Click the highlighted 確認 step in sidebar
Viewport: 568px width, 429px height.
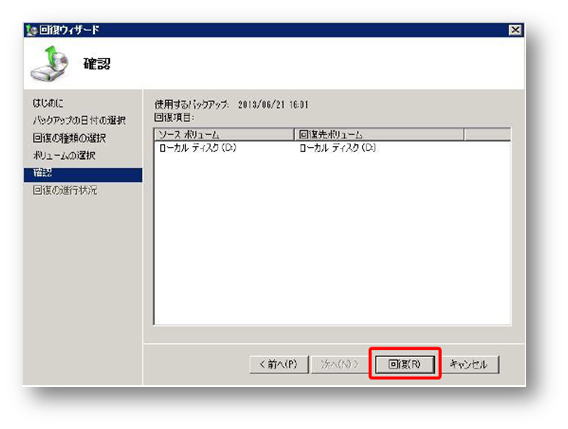tap(83, 175)
